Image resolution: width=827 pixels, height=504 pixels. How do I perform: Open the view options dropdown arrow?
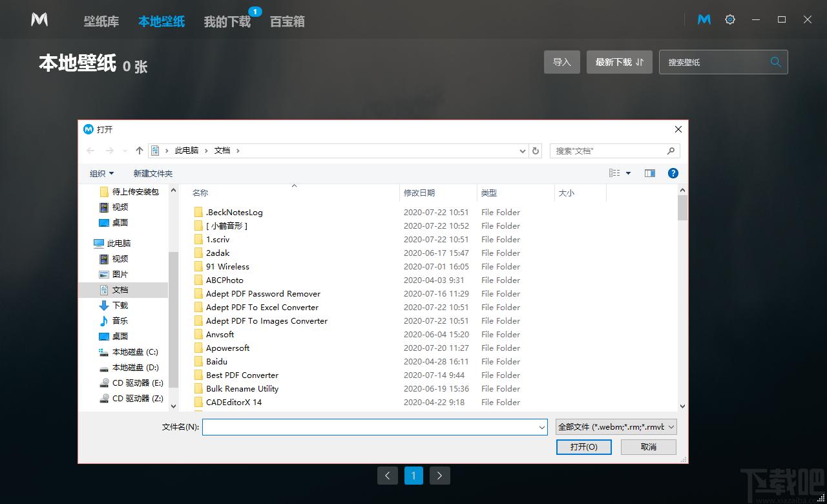point(629,173)
